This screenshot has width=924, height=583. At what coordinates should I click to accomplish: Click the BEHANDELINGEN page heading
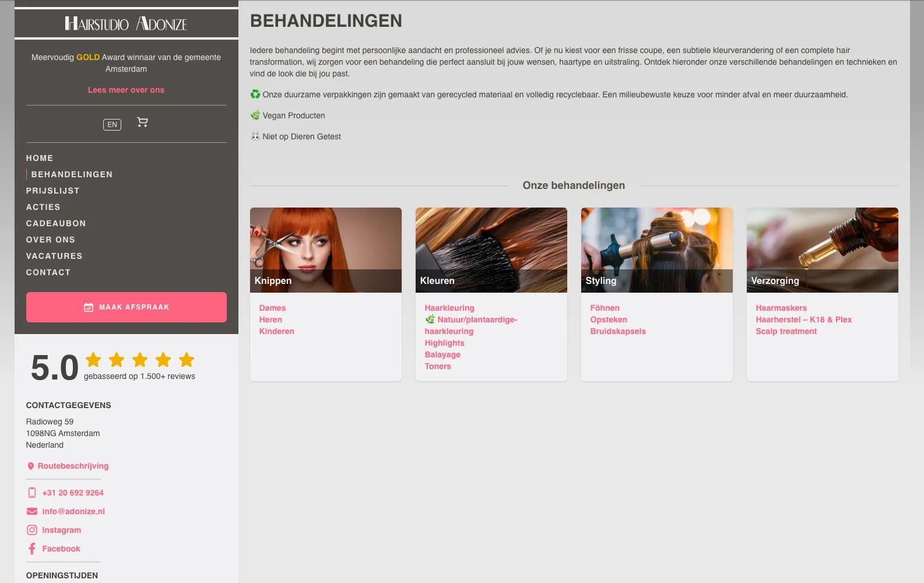(326, 21)
